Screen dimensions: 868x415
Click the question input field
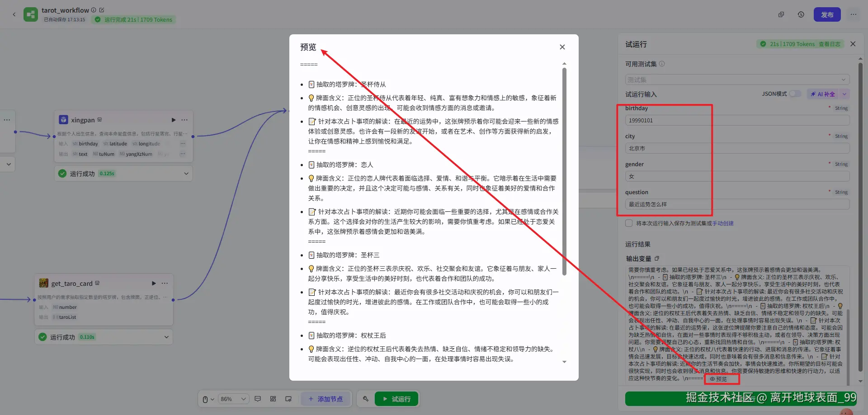(x=737, y=204)
